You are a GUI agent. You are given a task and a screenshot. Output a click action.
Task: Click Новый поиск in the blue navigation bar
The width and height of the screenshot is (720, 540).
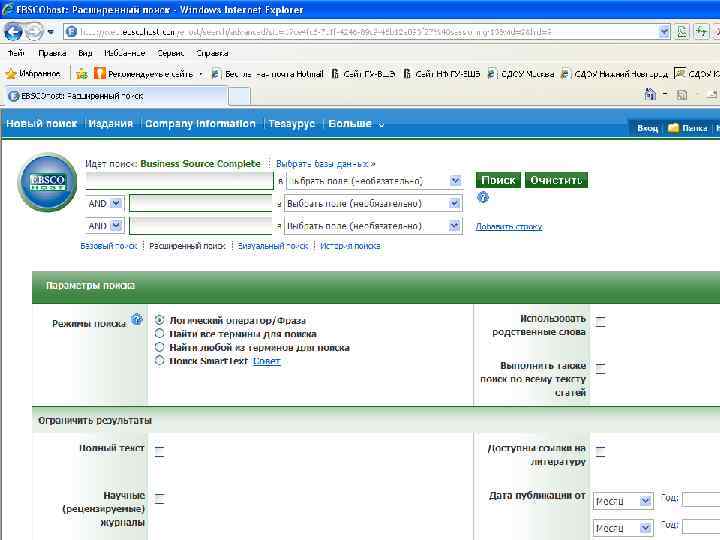coord(42,124)
